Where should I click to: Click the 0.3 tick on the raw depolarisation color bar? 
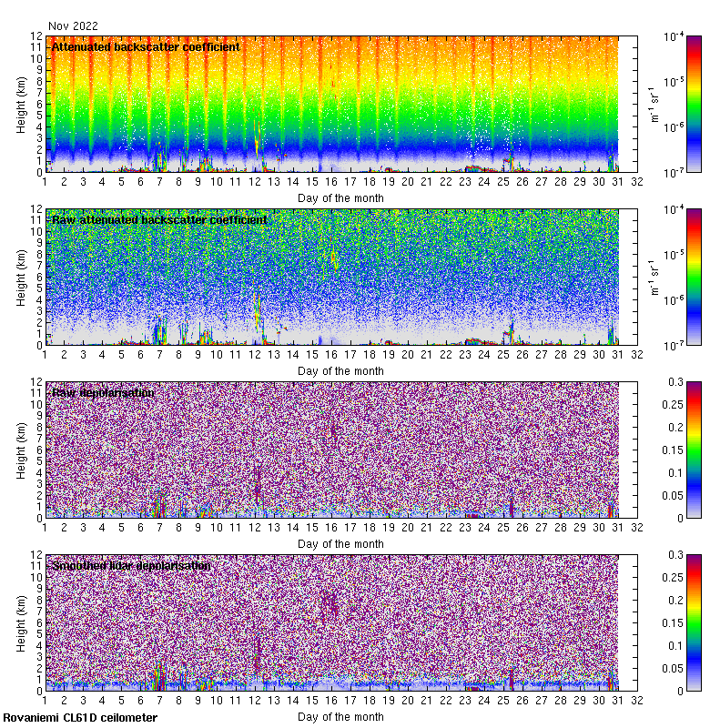point(691,381)
